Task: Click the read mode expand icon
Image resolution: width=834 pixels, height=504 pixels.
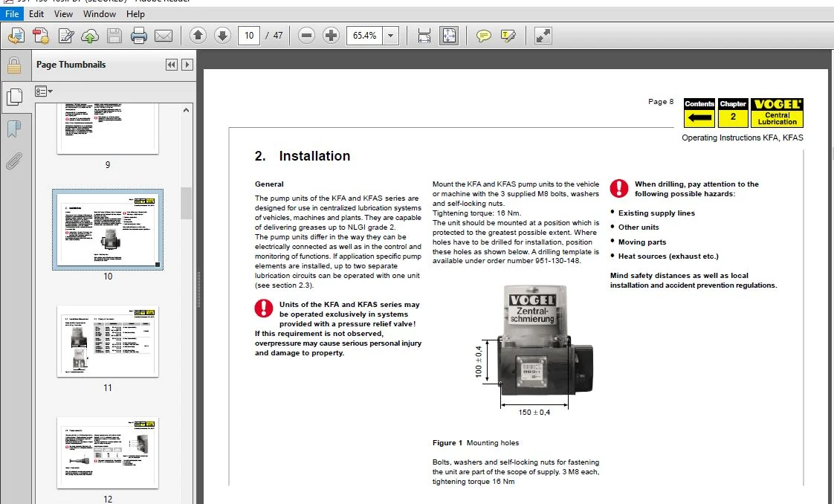Action: pyautogui.click(x=543, y=36)
